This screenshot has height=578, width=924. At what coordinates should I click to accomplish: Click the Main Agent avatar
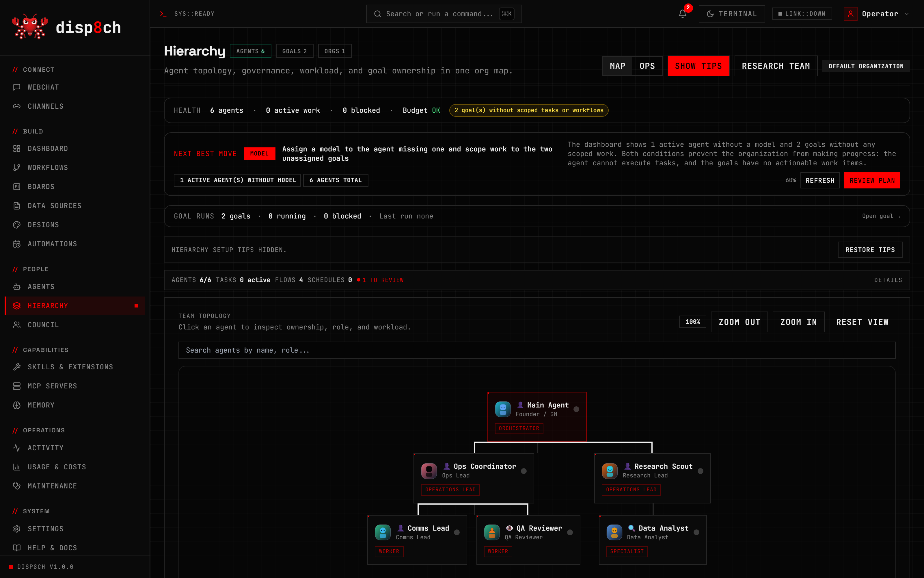[x=503, y=409]
